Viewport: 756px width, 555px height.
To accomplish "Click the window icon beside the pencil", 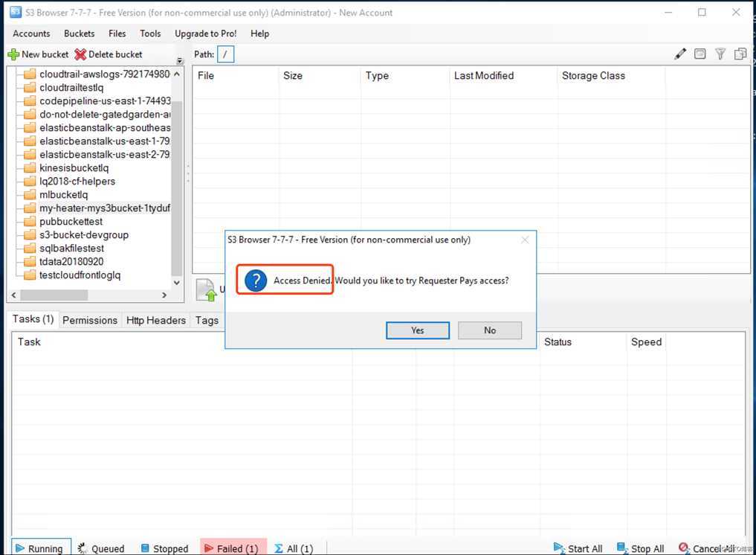I will tap(700, 54).
